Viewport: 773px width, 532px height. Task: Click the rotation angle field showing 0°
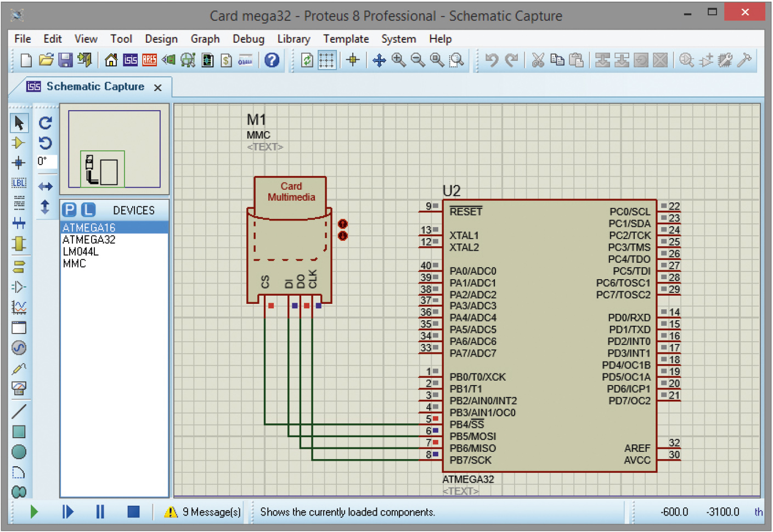46,162
